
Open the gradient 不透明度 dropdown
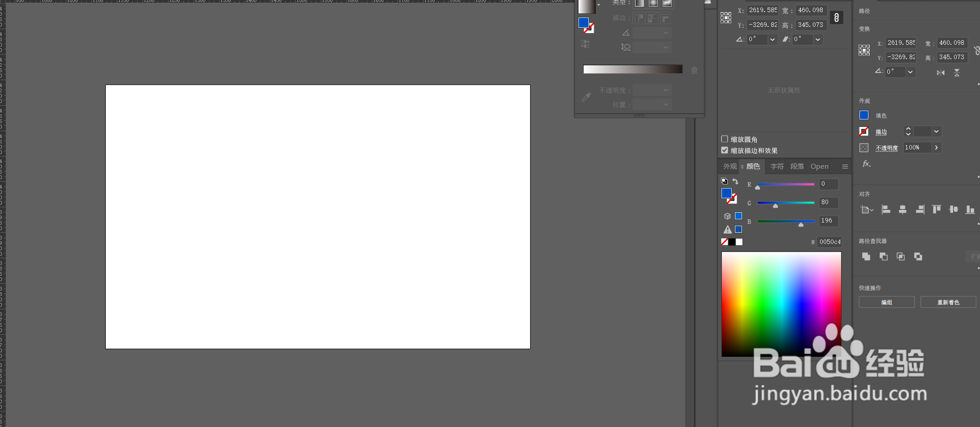click(666, 90)
